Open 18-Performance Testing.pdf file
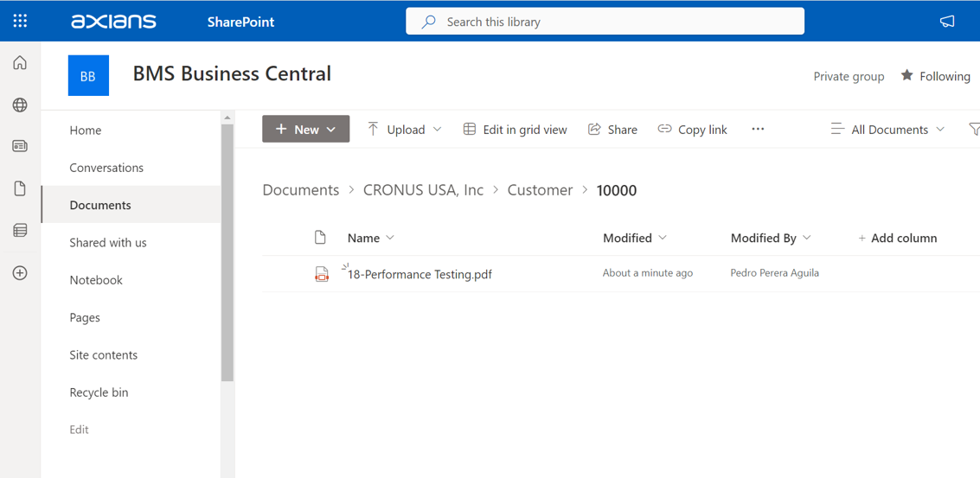 pos(420,274)
